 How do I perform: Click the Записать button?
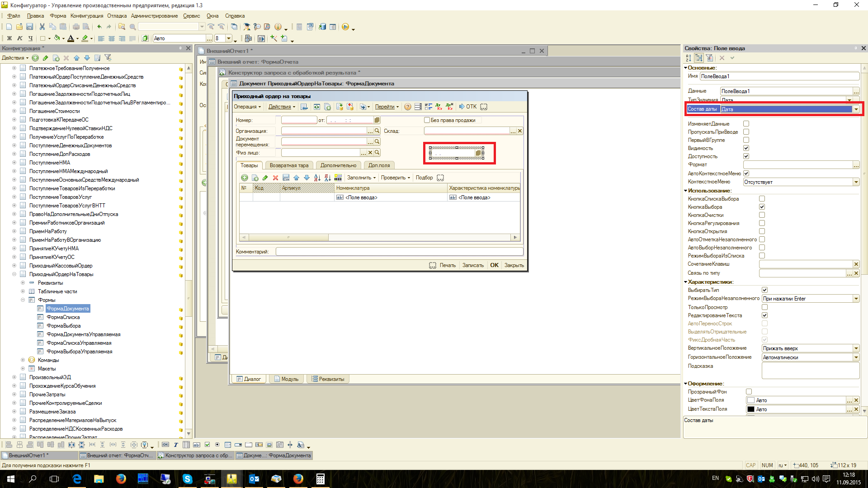[473, 266]
